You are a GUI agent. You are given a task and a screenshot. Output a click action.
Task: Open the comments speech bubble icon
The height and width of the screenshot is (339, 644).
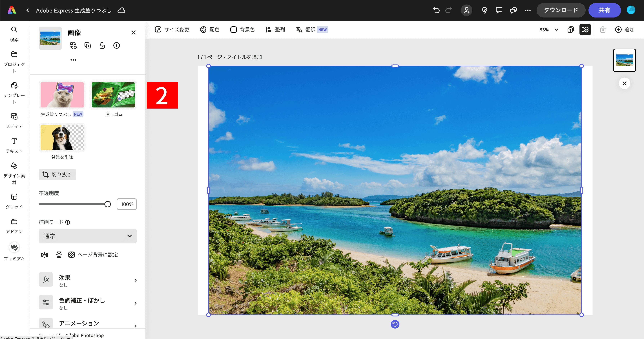tap(499, 10)
